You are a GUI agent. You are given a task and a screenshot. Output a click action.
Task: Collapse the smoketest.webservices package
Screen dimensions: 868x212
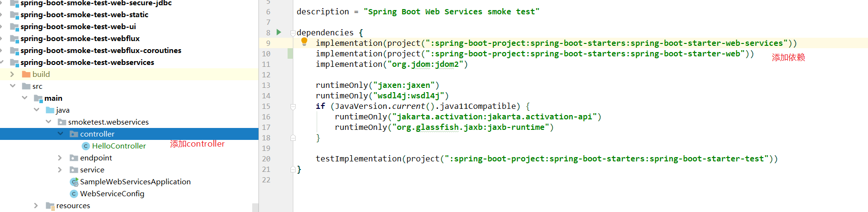point(48,122)
